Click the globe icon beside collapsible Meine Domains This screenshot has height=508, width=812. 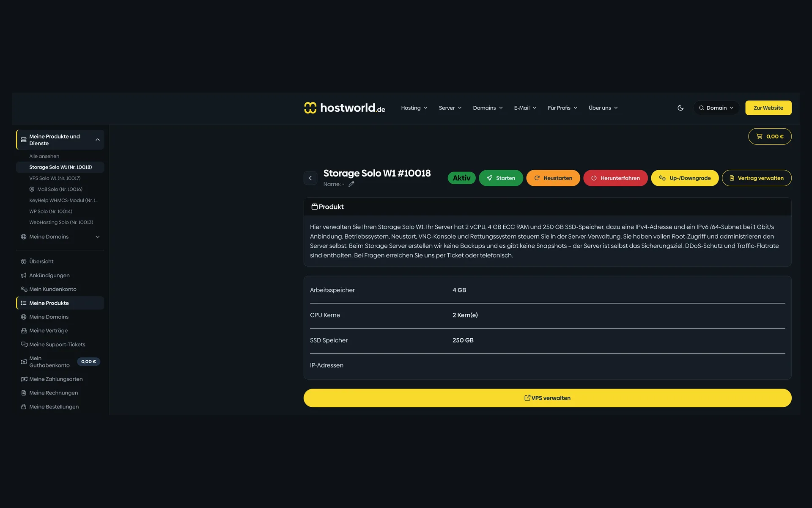click(24, 237)
